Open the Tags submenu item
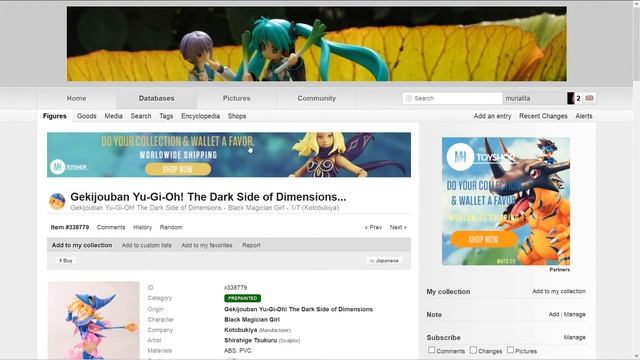This screenshot has height=360, width=640. (x=166, y=116)
